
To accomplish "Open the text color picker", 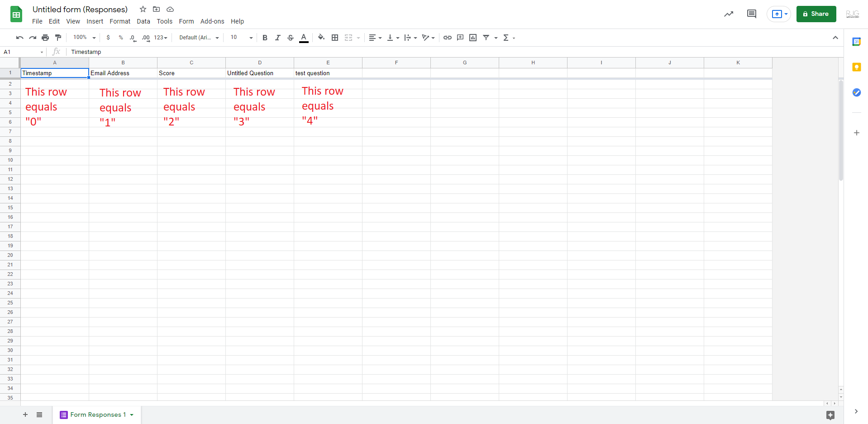I will pos(304,38).
